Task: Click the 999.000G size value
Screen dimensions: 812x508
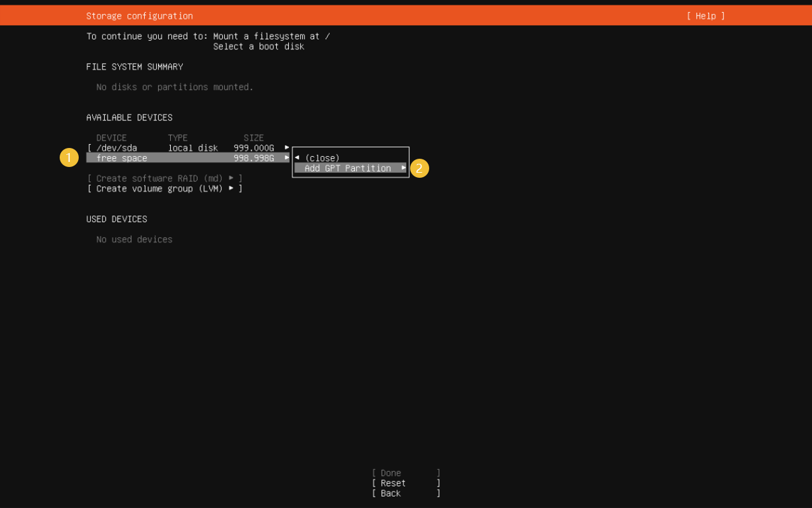Action: 254,148
